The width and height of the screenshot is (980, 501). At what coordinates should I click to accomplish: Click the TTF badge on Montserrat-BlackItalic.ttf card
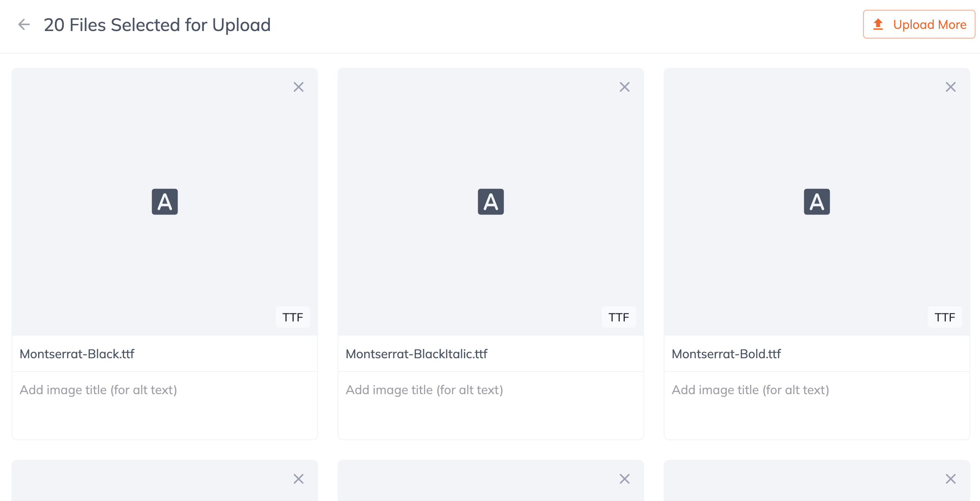(618, 317)
